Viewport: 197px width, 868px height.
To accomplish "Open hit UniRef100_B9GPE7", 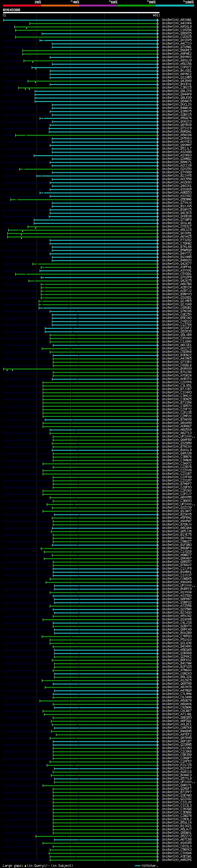I will pos(176,50).
